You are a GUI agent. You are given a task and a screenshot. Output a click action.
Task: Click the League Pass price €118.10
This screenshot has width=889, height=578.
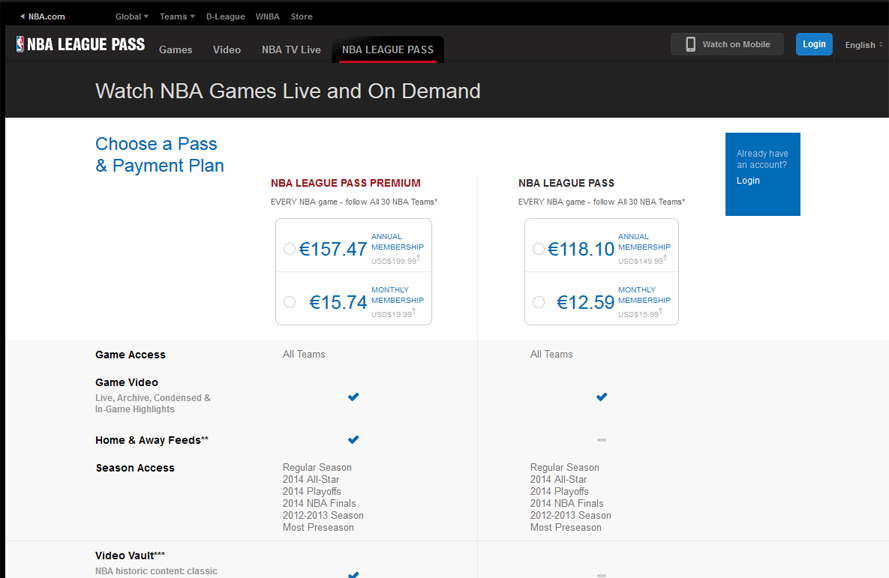click(581, 249)
